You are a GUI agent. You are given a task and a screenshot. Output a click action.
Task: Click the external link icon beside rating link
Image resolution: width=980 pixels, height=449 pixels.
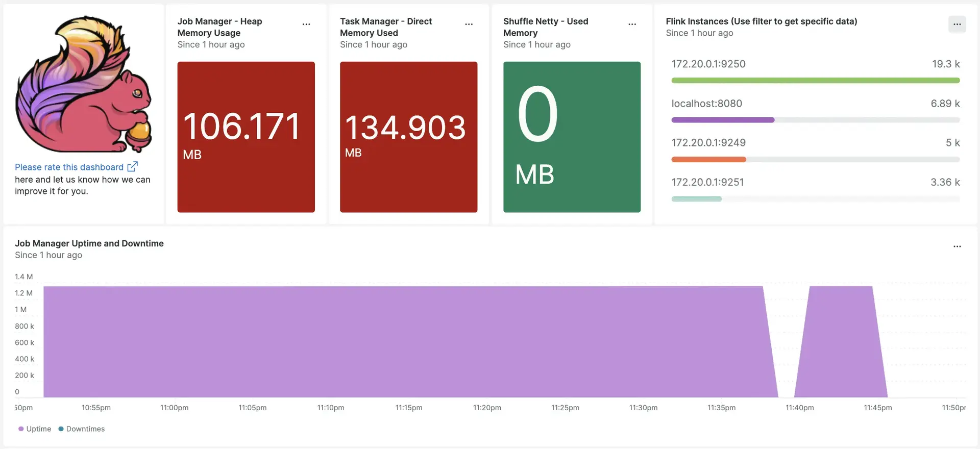click(x=132, y=167)
